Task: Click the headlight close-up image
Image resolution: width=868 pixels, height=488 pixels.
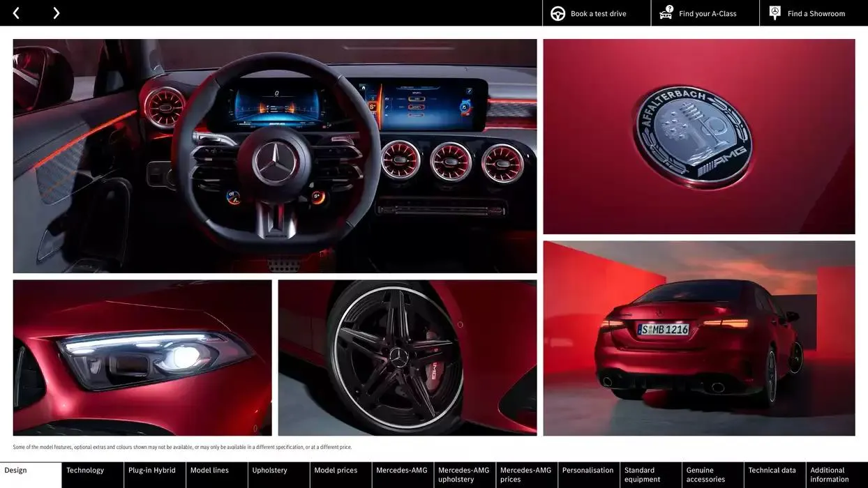Action: [142, 357]
